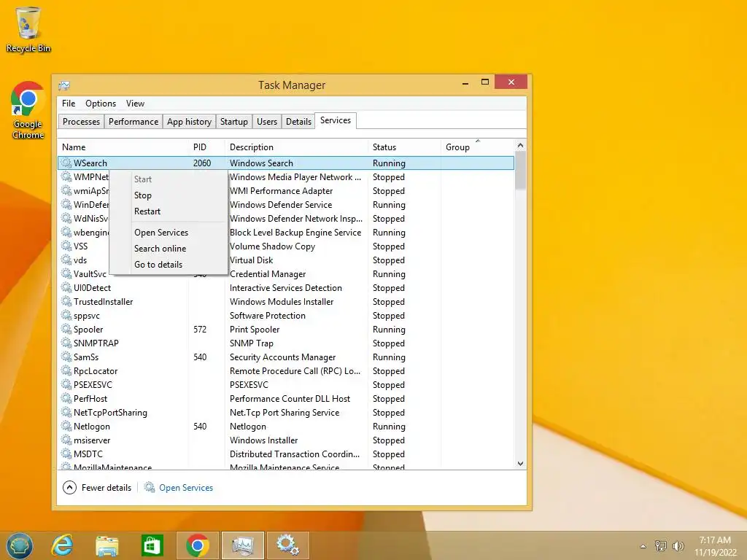The width and height of the screenshot is (747, 560).
Task: Open the View menu
Action: tap(135, 104)
